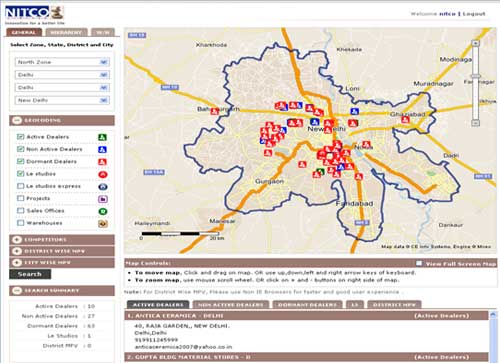Switch to the Dormant Dealers tab
Viewport: 500px width, 363px height.
click(307, 305)
